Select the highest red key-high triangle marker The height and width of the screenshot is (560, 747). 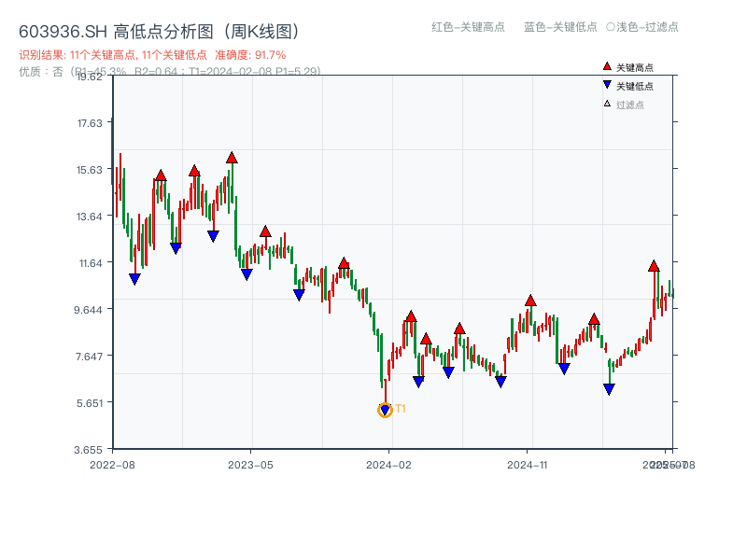(x=232, y=158)
